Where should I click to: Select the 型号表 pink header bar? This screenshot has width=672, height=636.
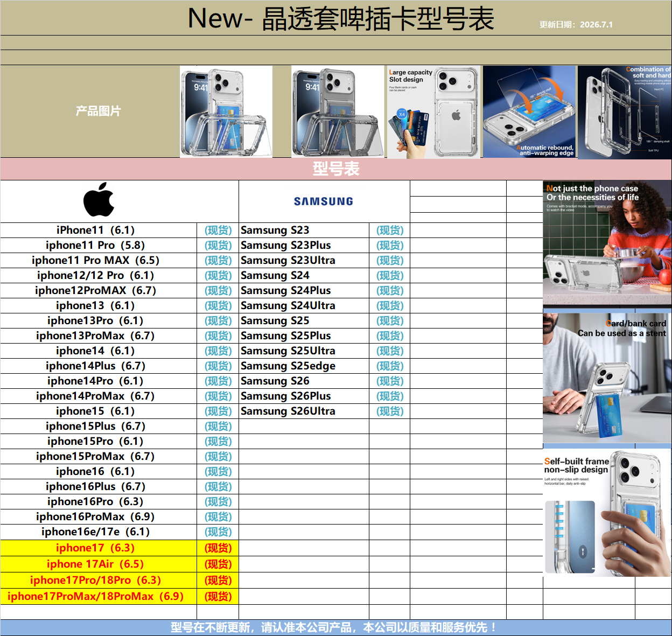click(336, 169)
